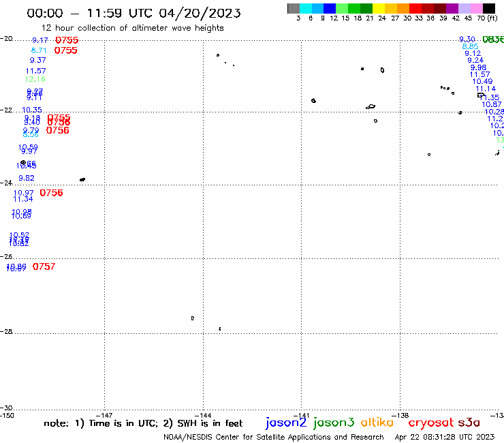504x443 pixels.
Task: Click the longitude axis label "-147"
Action: point(104,415)
